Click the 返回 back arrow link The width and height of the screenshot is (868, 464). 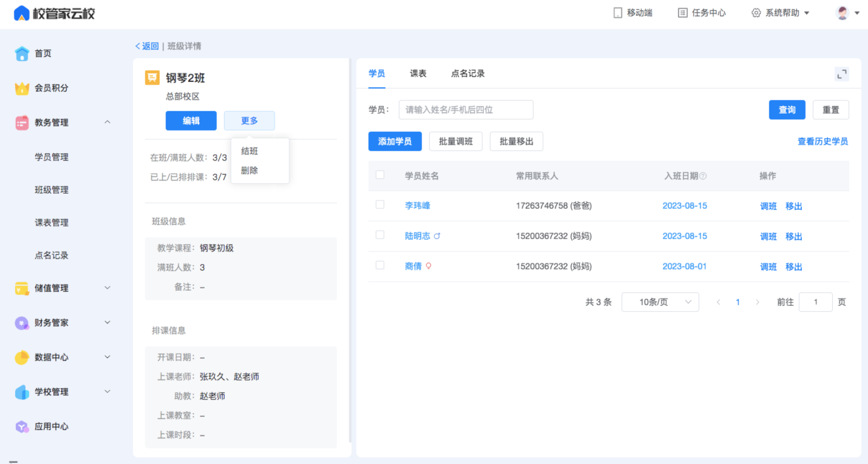146,46
